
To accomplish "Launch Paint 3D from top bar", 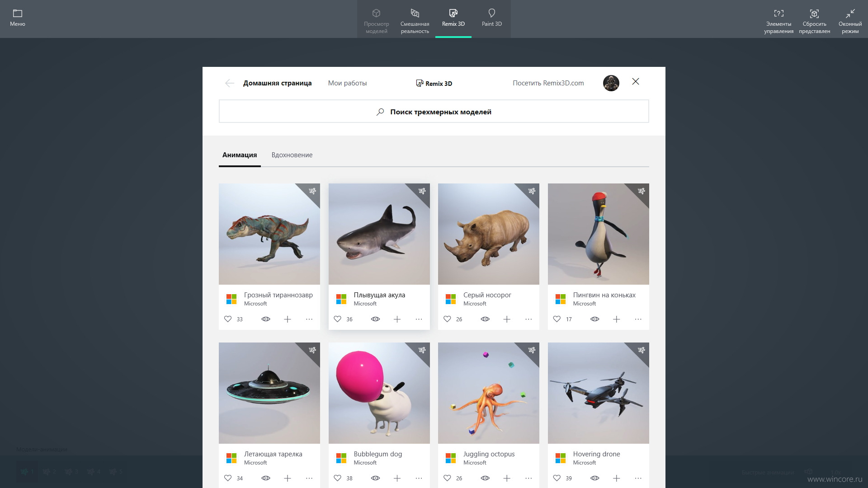I will click(x=492, y=19).
